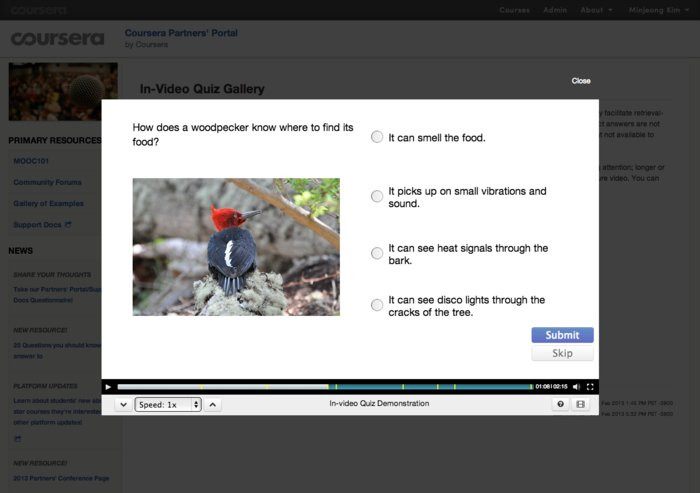The image size is (700, 493).
Task: Seek within the video progress bar
Action: click(325, 387)
